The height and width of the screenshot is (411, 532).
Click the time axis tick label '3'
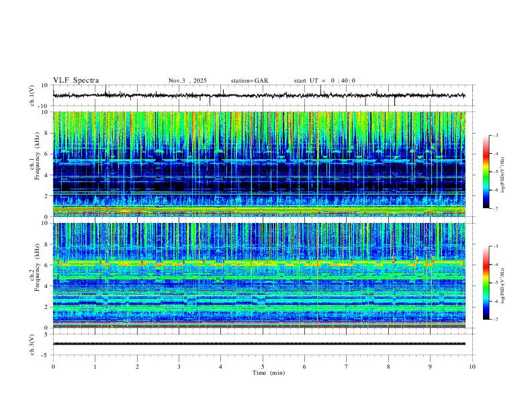[x=179, y=367]
